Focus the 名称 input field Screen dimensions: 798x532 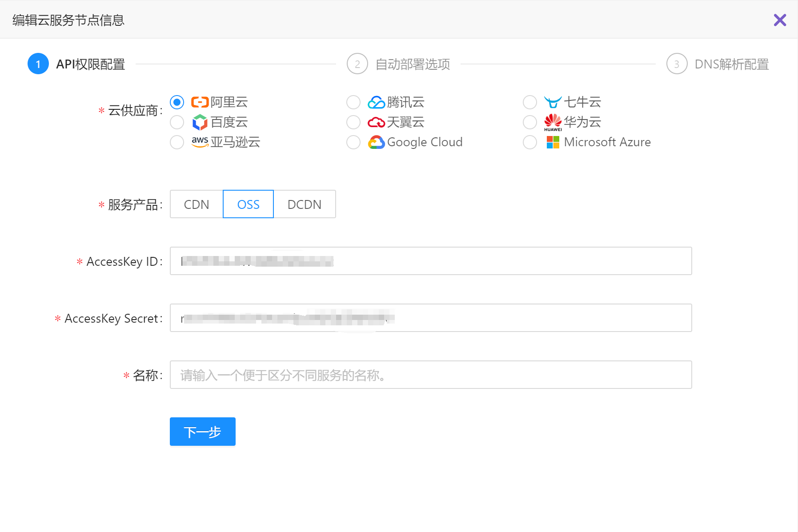click(431, 375)
